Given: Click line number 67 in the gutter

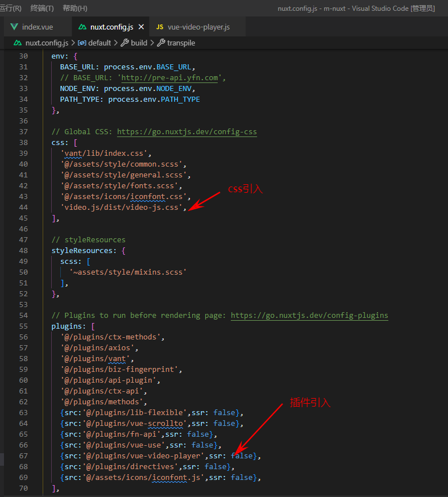Looking at the screenshot, I should pyautogui.click(x=23, y=456).
